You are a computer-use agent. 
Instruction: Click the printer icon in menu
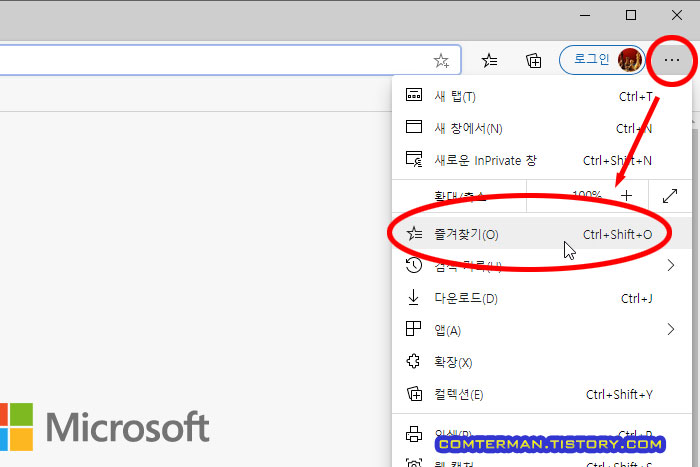coord(414,434)
